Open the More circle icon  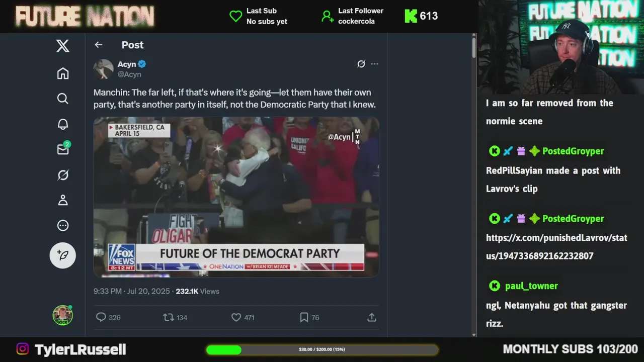(62, 225)
